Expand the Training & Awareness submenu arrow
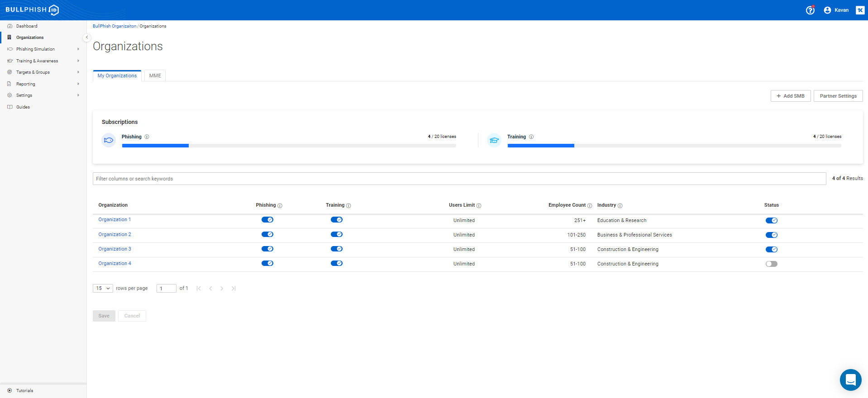 pyautogui.click(x=78, y=61)
